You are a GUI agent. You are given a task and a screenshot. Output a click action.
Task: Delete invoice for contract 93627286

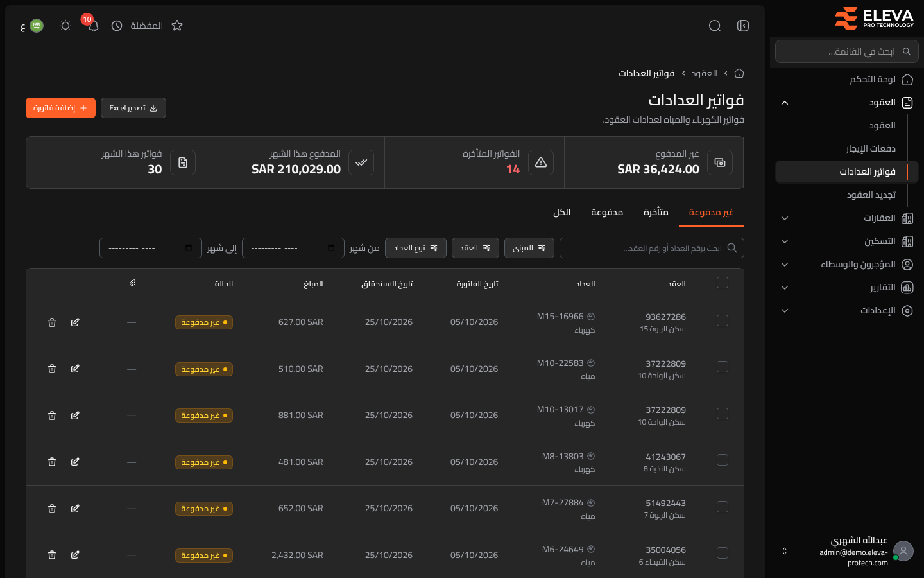click(x=52, y=322)
